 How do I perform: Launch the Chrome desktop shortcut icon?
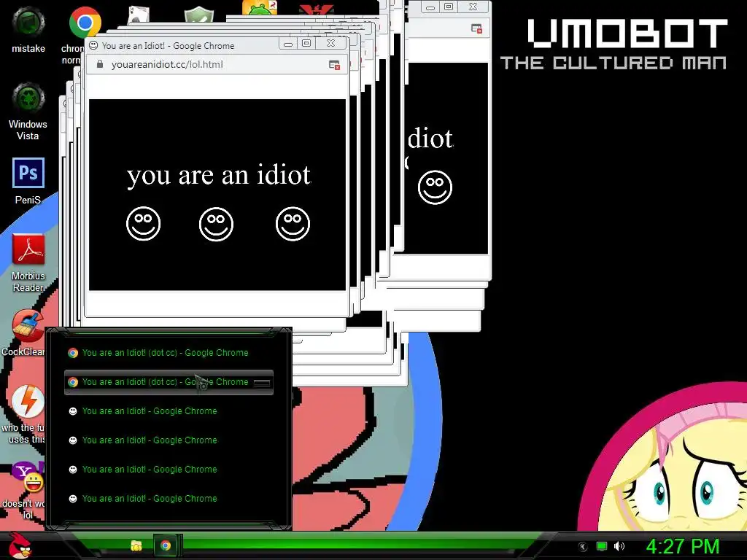85,23
